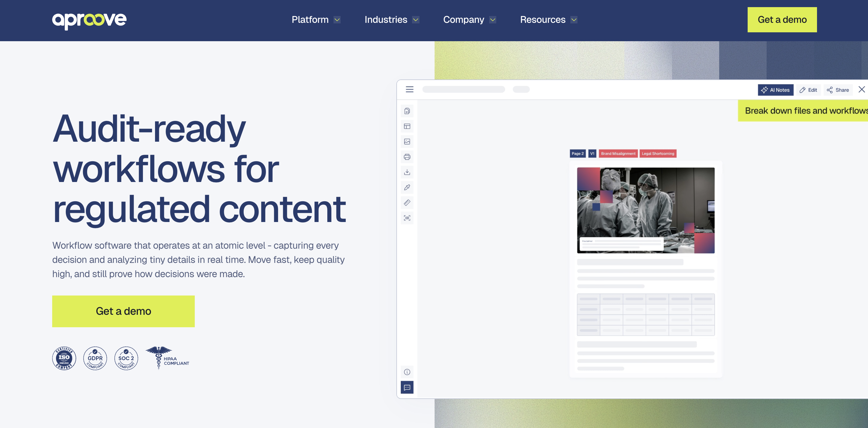Expand the Company dropdown chevron
The image size is (868, 428).
[x=493, y=20]
